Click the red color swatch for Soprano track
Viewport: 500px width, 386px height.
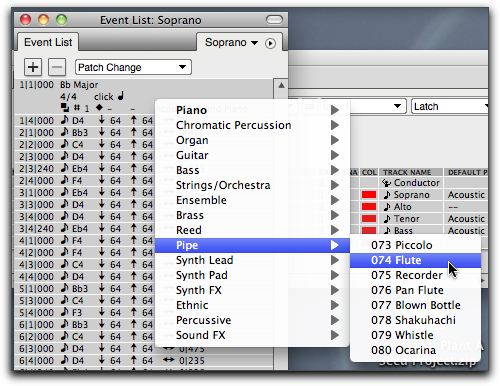click(369, 195)
